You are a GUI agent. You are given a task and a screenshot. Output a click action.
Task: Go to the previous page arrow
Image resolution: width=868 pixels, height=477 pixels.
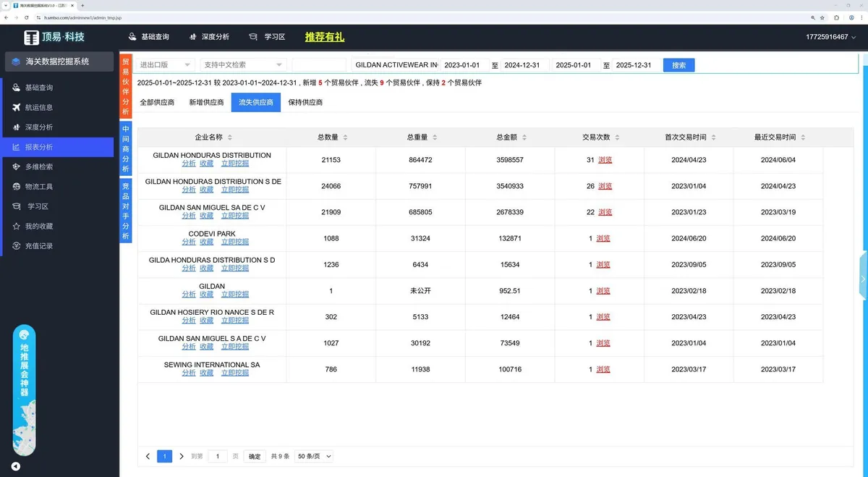148,457
